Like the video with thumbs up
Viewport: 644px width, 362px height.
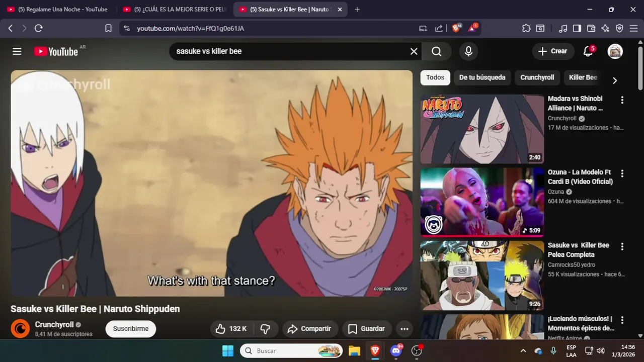point(231,329)
